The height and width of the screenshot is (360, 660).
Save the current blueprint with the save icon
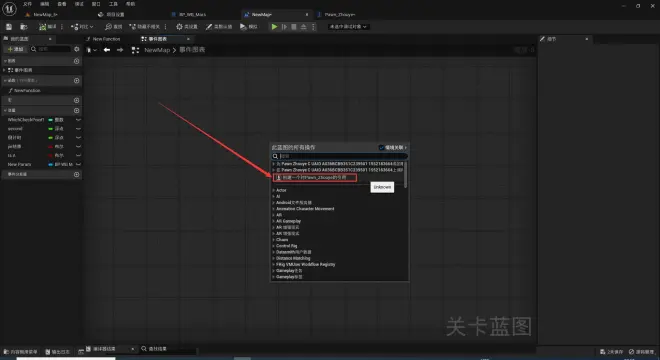(x=9, y=27)
